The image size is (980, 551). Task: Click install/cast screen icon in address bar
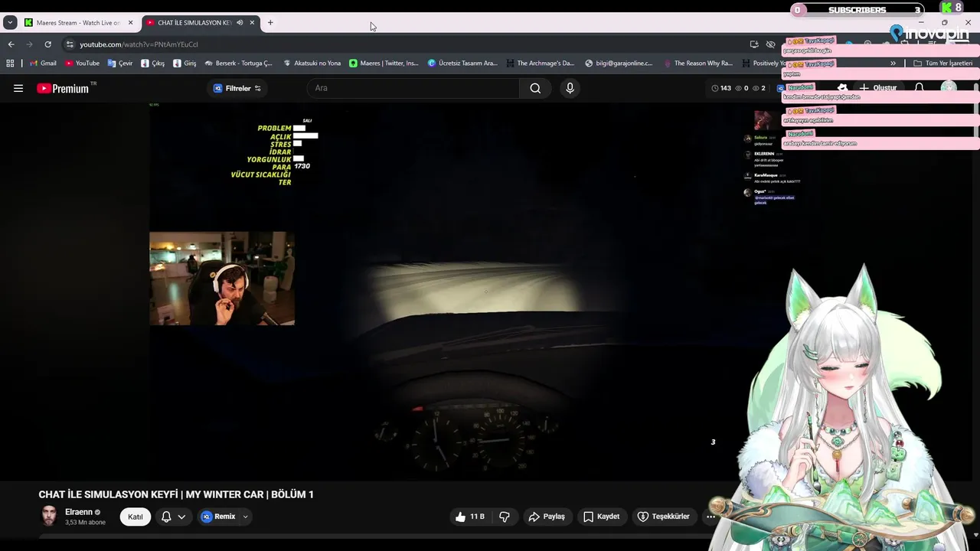(x=754, y=44)
